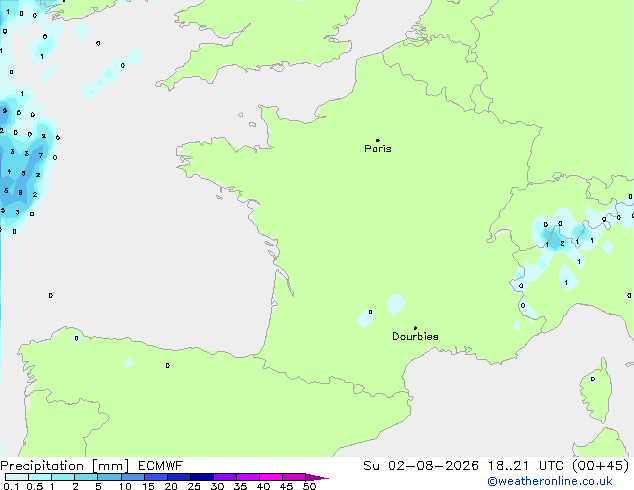Pick the legend swatch between 15 and 20
The width and height of the screenshot is (634, 490).
pos(156,477)
